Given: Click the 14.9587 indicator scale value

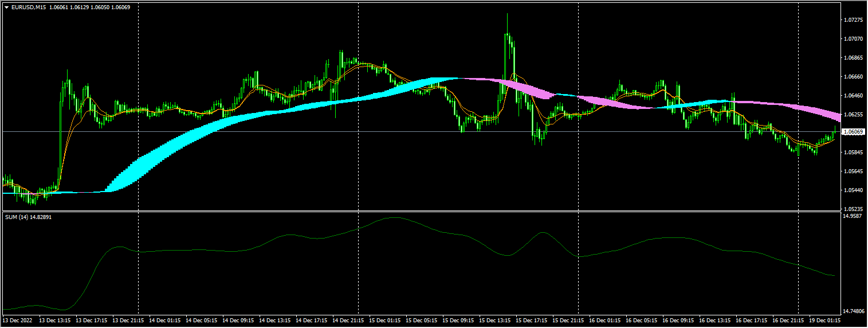Looking at the screenshot, I should [x=854, y=216].
